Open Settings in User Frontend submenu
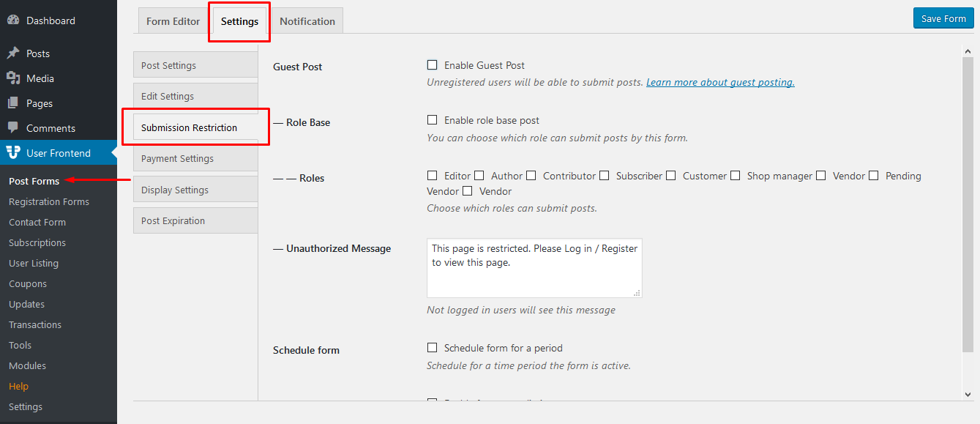This screenshot has height=424, width=980. pyautogui.click(x=26, y=406)
